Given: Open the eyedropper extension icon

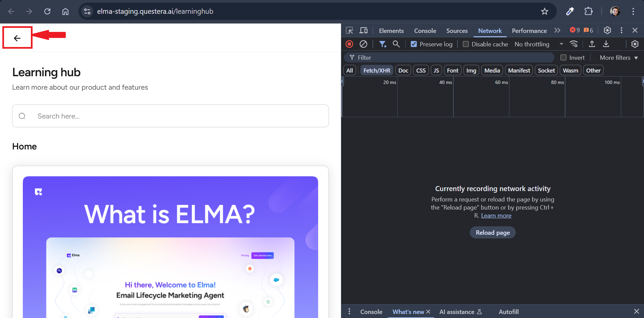Looking at the screenshot, I should tap(570, 11).
